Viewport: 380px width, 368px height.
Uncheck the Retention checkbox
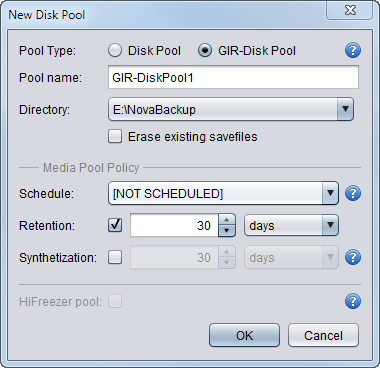click(x=115, y=225)
